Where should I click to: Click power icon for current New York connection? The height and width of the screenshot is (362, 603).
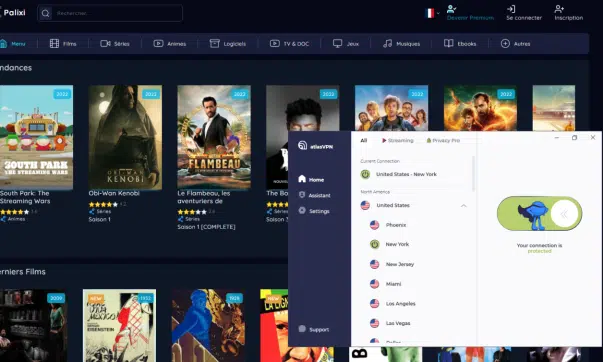pos(365,174)
